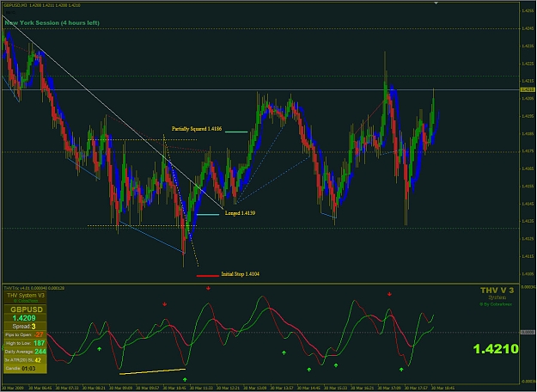Image resolution: width=537 pixels, height=392 pixels.
Task: Click the red line beside Initial Stop
Action: (x=208, y=275)
